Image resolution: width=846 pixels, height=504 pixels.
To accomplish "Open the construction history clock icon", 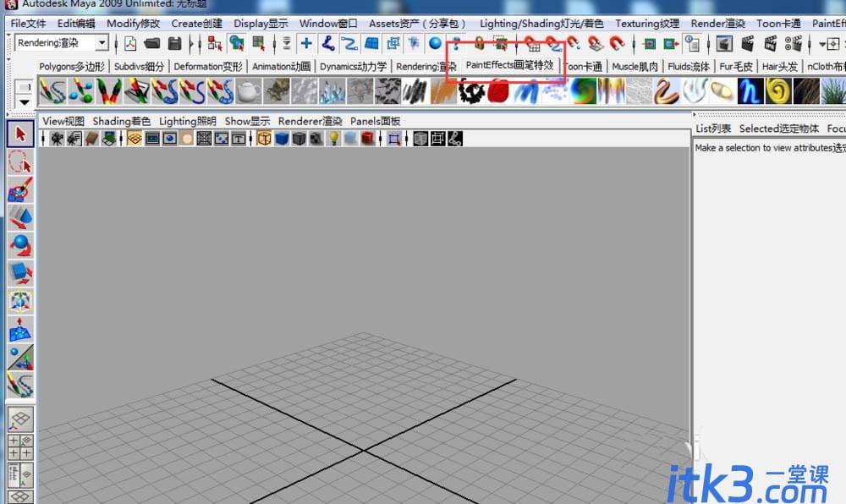I will 692,44.
